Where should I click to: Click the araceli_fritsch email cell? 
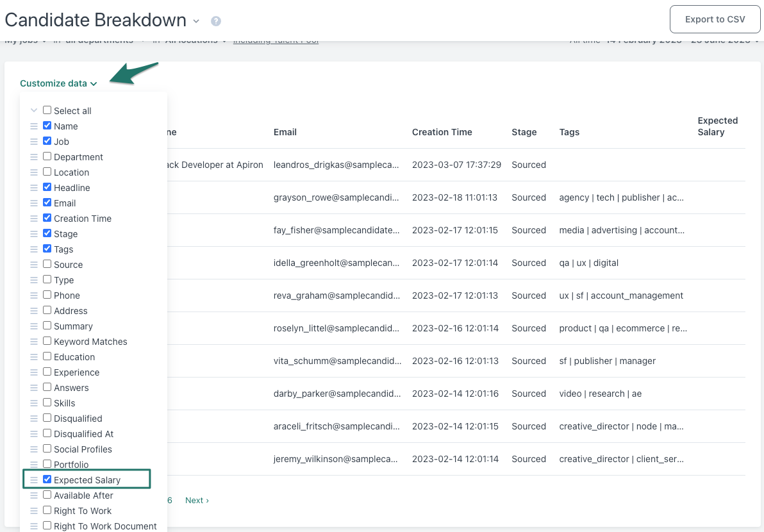point(336,426)
